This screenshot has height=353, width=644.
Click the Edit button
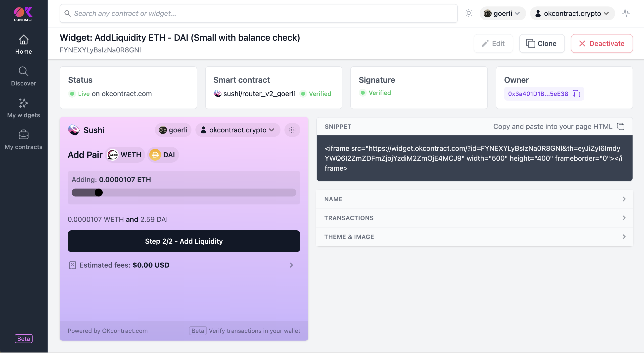pos(493,43)
